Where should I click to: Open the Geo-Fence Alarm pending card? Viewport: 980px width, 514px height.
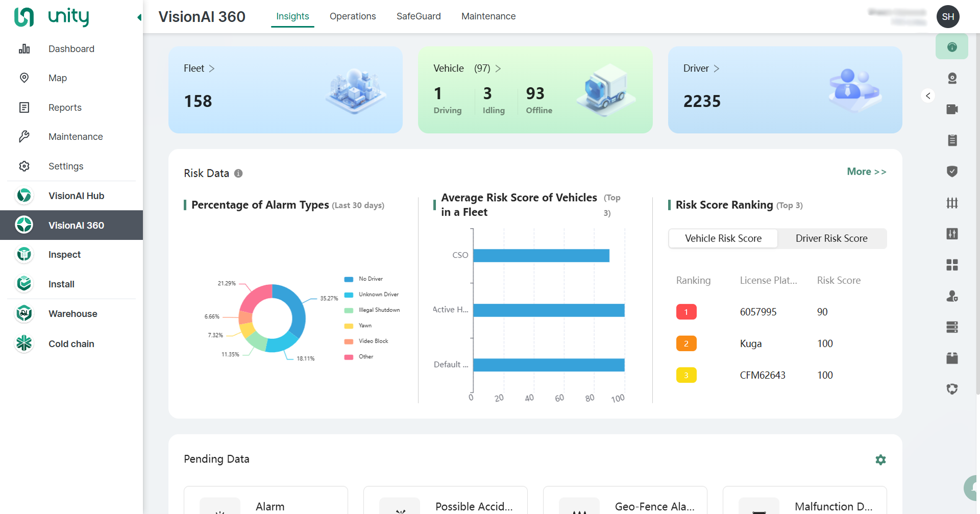pyautogui.click(x=625, y=500)
